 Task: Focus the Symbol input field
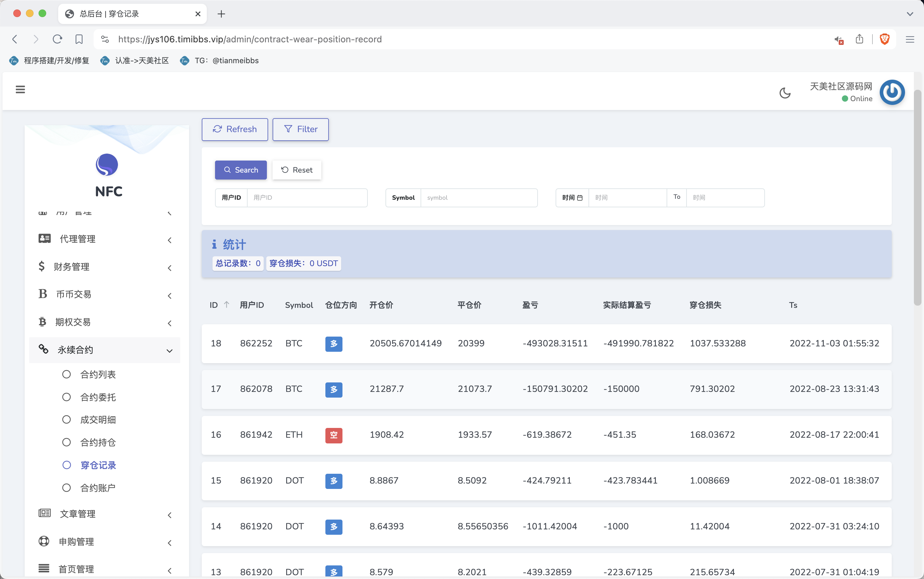pos(478,198)
